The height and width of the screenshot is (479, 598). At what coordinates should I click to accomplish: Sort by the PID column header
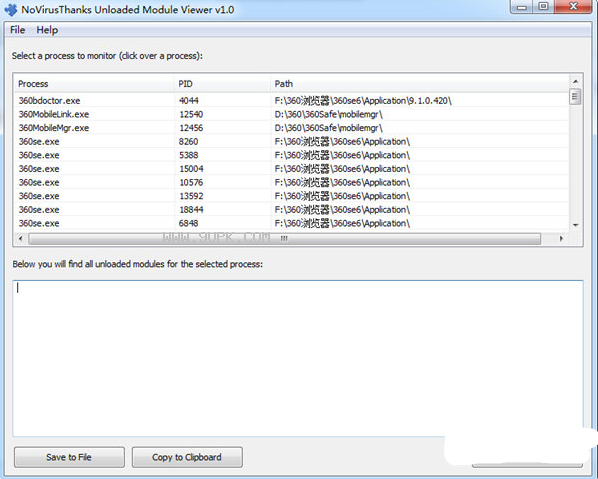[223, 84]
